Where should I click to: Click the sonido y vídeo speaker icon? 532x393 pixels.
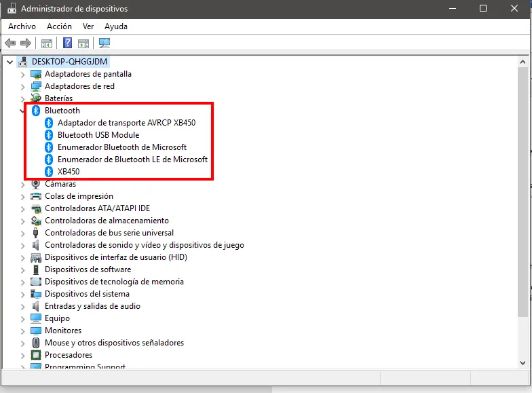35,245
